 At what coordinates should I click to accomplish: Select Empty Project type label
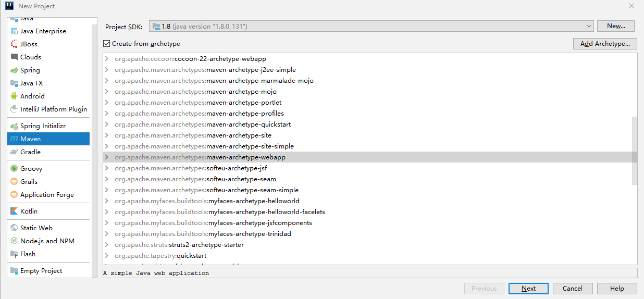pyautogui.click(x=41, y=271)
